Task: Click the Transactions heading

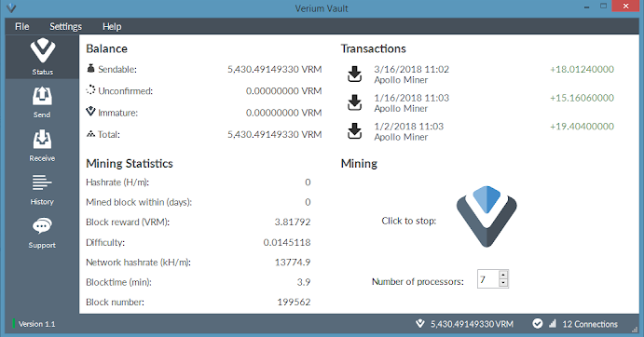Action: click(374, 48)
